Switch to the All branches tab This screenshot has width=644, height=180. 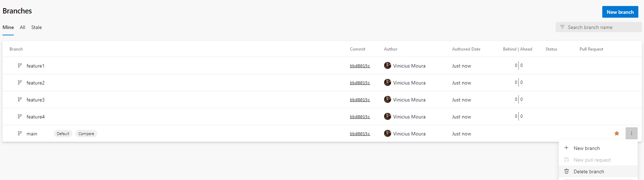22,27
